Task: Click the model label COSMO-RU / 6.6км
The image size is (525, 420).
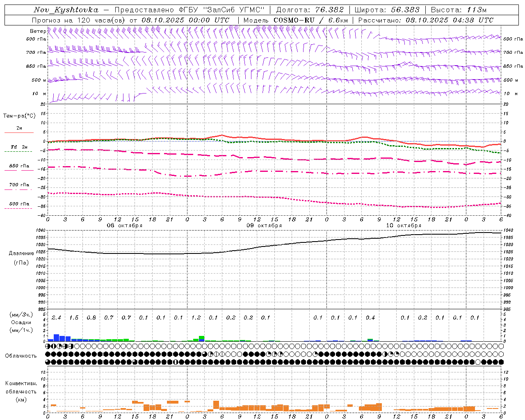Action: [311, 20]
